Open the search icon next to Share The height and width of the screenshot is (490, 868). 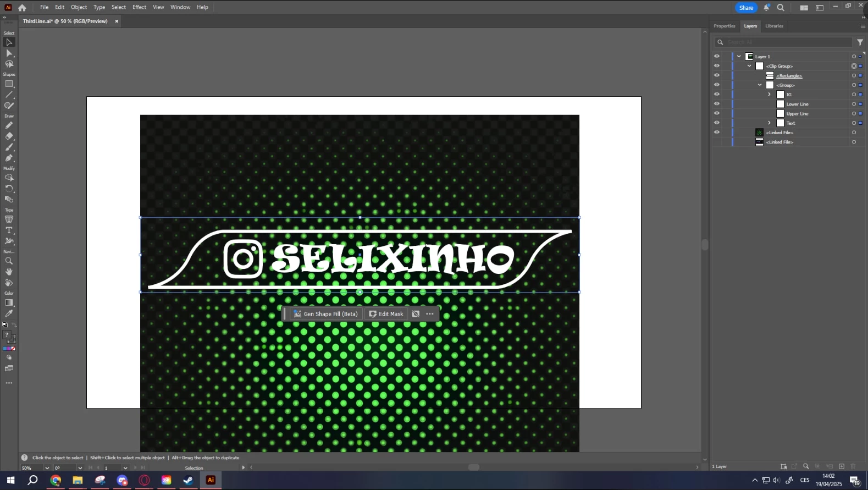click(781, 8)
